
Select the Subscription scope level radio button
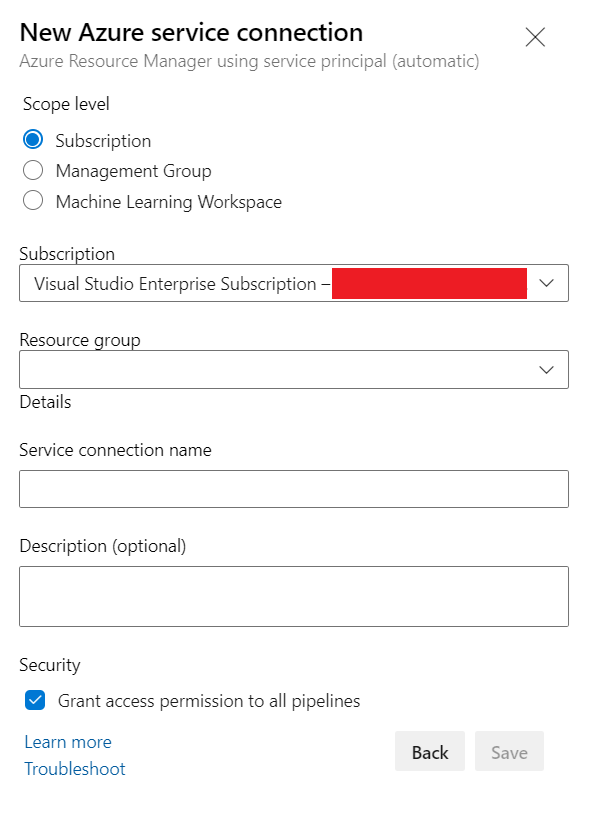pyautogui.click(x=33, y=140)
